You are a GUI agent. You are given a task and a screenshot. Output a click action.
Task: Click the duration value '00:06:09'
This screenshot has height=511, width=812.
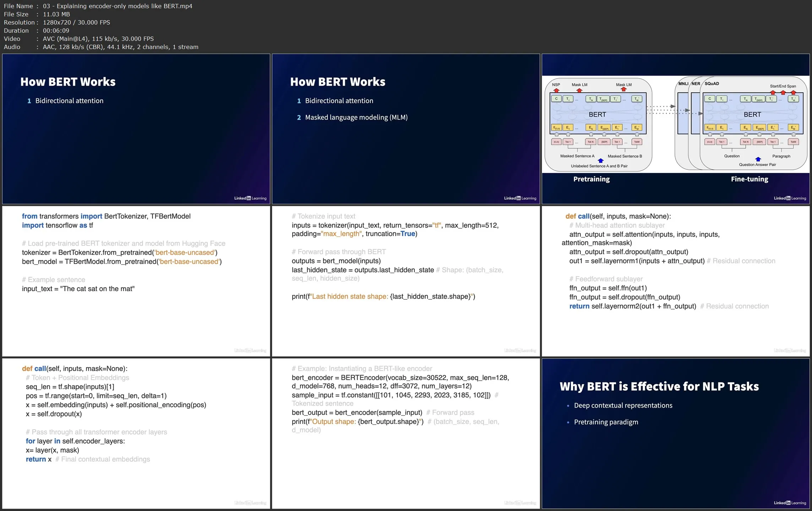pos(56,31)
